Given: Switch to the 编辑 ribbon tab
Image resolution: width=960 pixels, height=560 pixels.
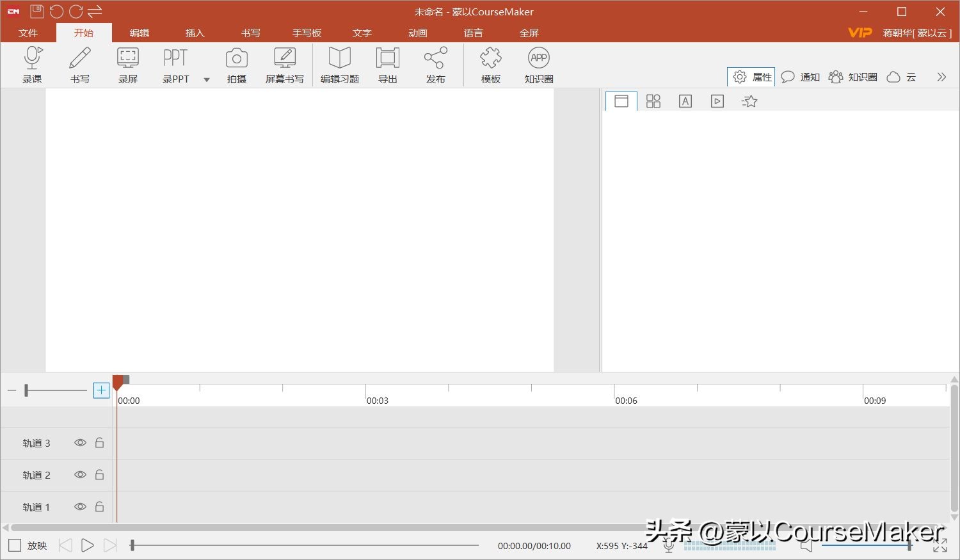Looking at the screenshot, I should click(140, 33).
